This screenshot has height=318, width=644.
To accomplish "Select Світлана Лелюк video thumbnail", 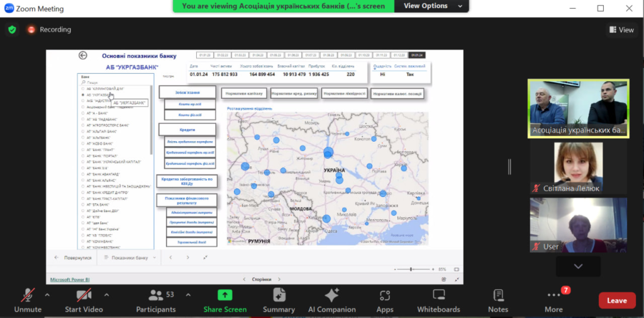I will tap(579, 168).
